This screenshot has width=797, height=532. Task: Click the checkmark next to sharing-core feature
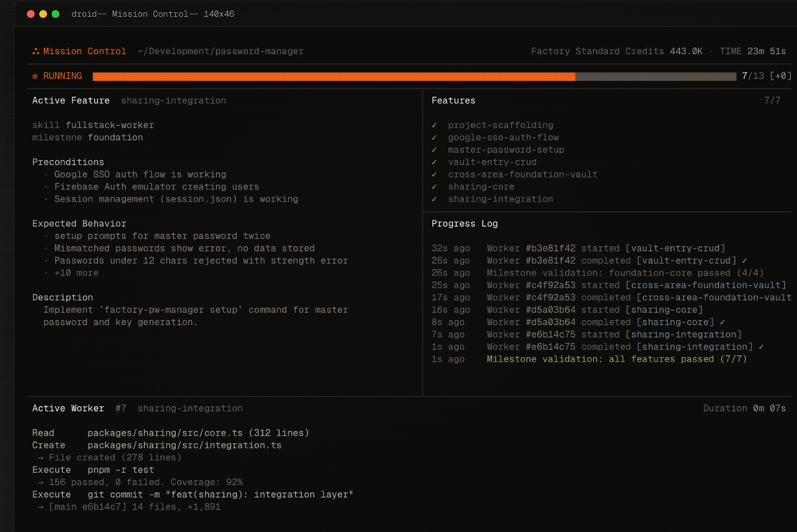coord(434,186)
